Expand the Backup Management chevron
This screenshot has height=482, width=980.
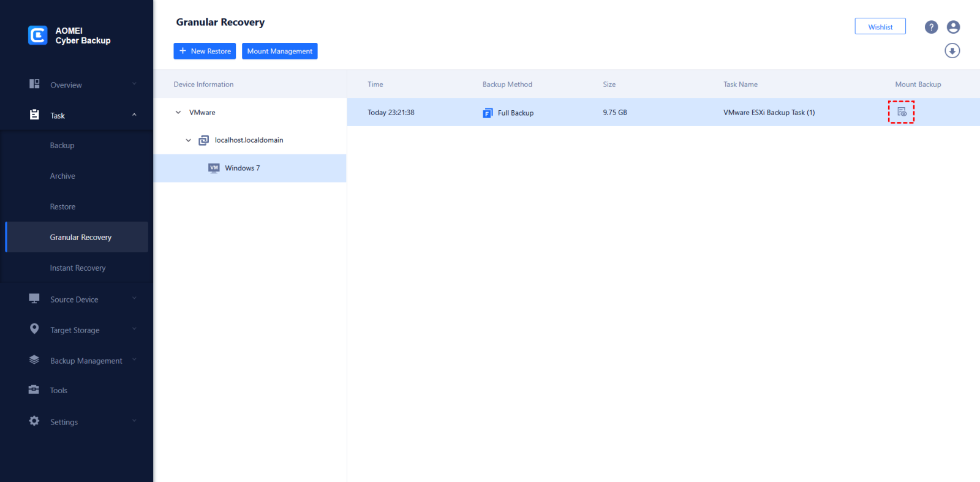(x=134, y=360)
